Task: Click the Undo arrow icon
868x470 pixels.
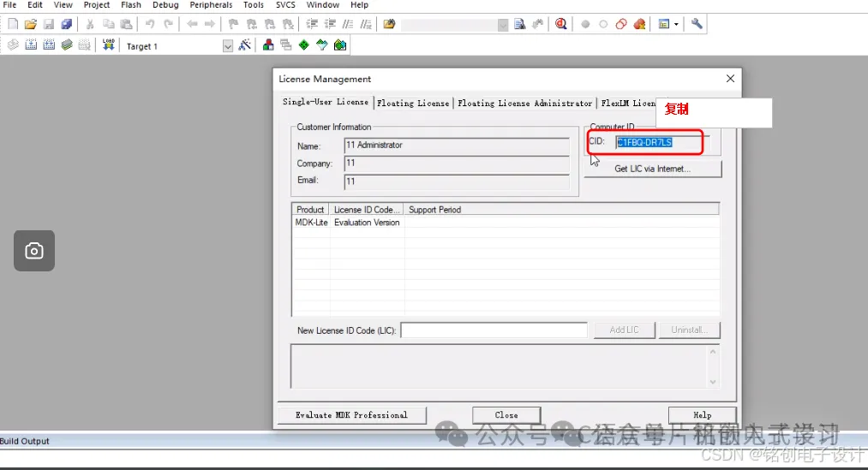Action: point(150,24)
